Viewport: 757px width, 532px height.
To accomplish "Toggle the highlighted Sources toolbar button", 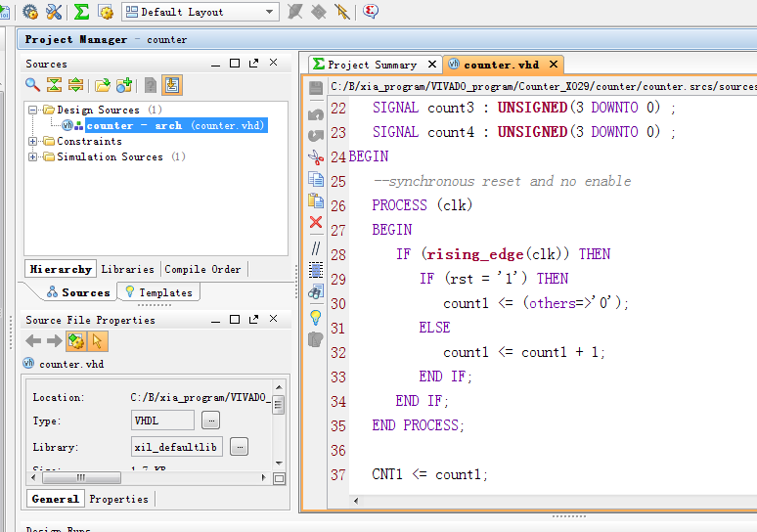I will pos(172,85).
